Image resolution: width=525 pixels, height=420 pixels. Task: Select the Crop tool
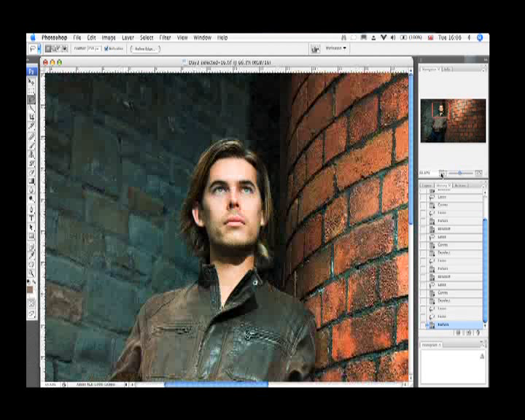31,117
